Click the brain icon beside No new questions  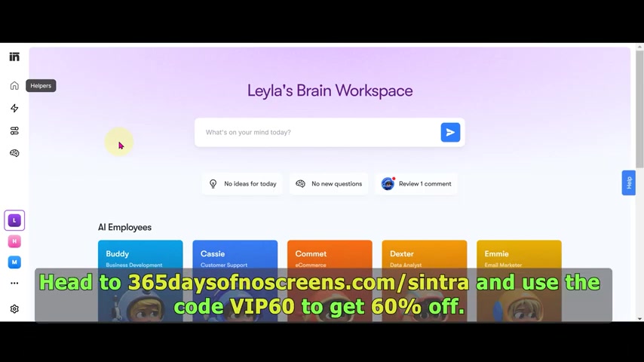[x=301, y=184]
